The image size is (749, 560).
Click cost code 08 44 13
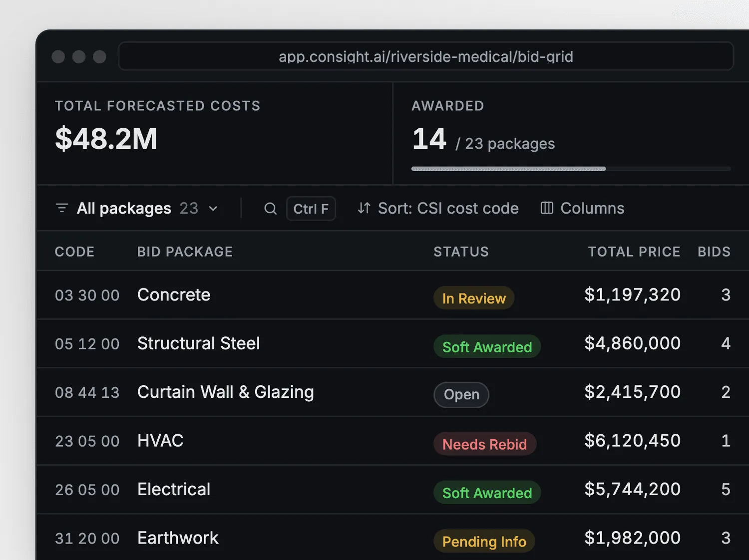click(87, 393)
